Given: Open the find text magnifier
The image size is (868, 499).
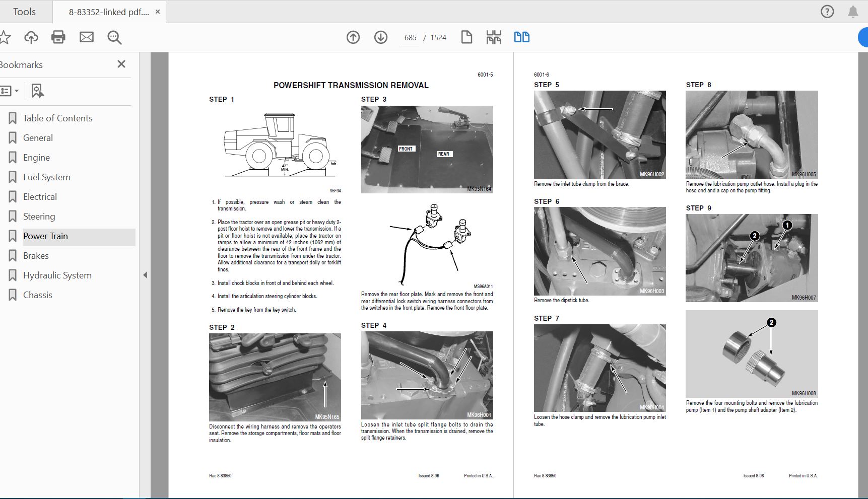Looking at the screenshot, I should click(x=114, y=37).
